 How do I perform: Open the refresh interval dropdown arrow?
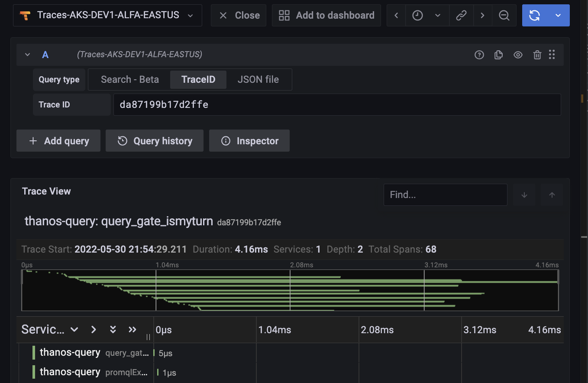558,15
